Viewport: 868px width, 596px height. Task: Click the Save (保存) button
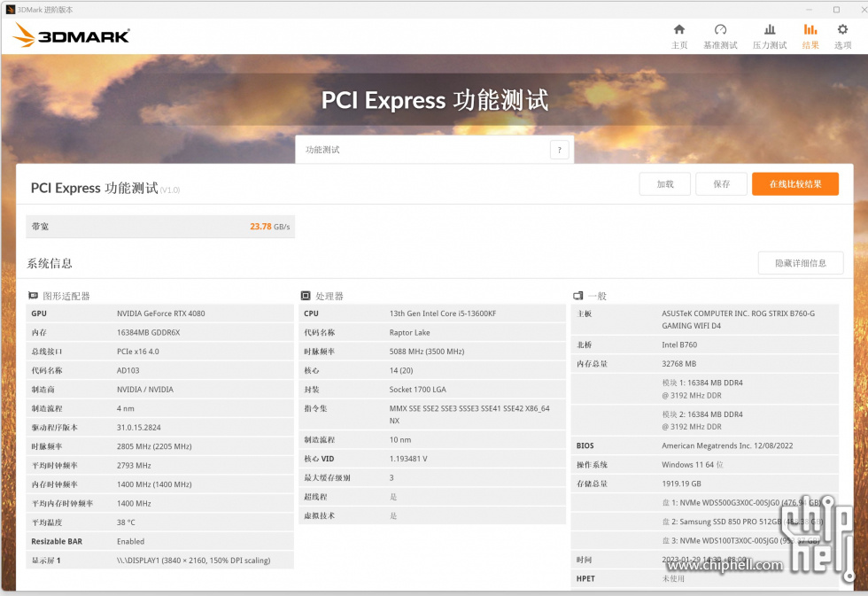click(721, 184)
